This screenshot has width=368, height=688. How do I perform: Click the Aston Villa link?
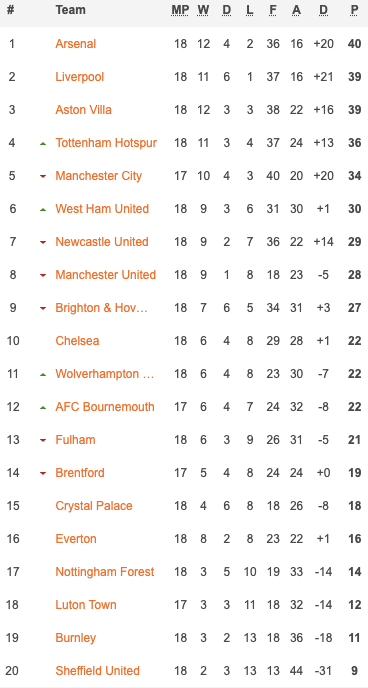(83, 110)
